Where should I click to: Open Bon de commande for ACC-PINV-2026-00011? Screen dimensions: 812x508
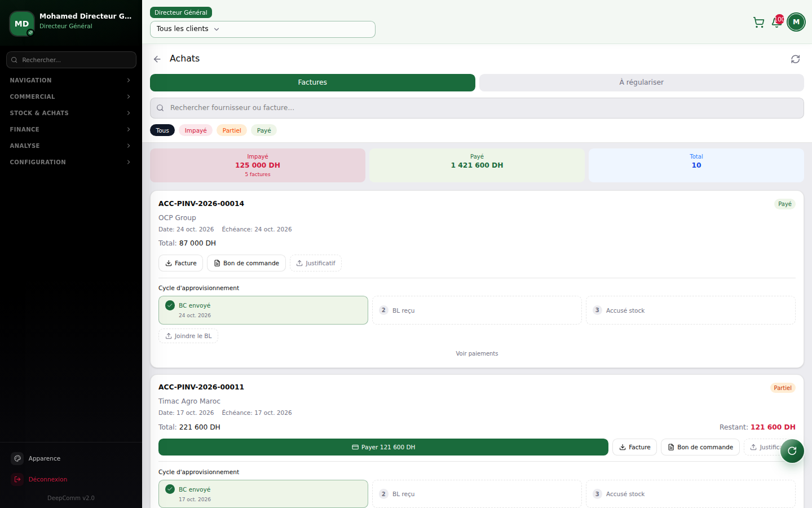coord(700,447)
